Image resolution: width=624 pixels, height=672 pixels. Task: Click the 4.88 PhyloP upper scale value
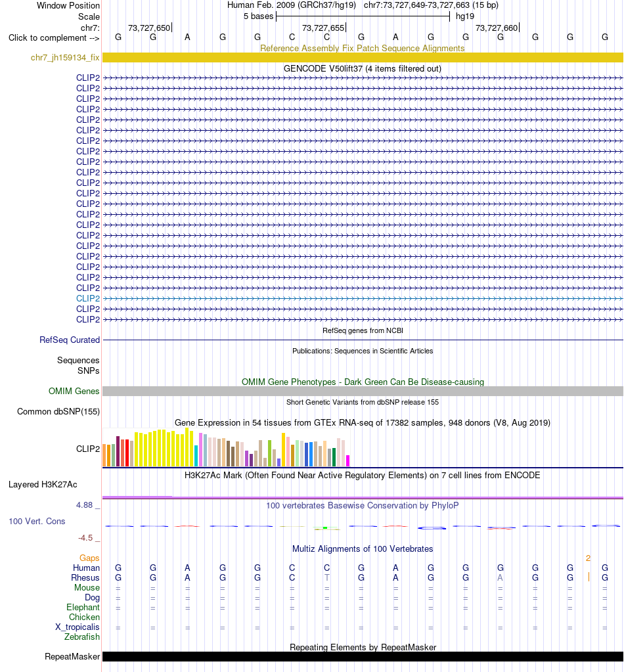85,505
